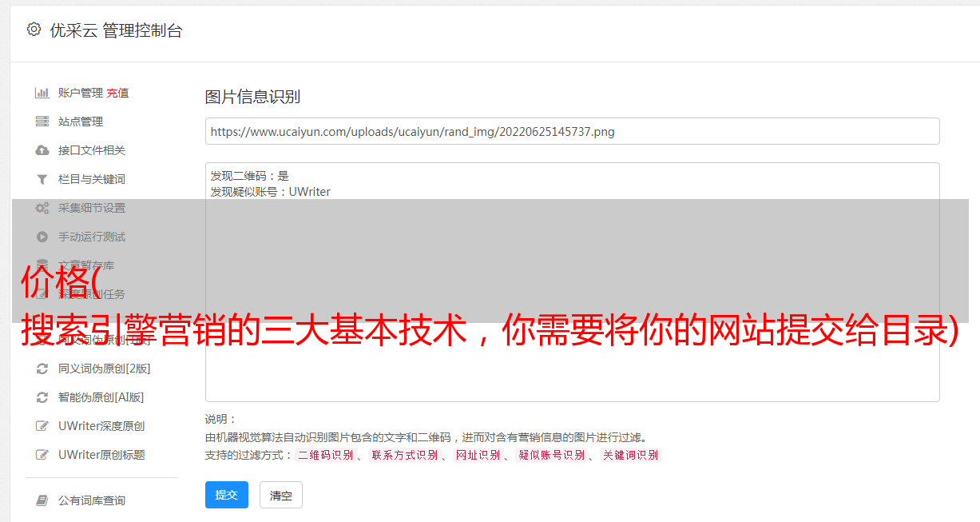The image size is (980, 522).
Task: Open UWriter深度原创 via its edit icon
Action: click(42, 426)
